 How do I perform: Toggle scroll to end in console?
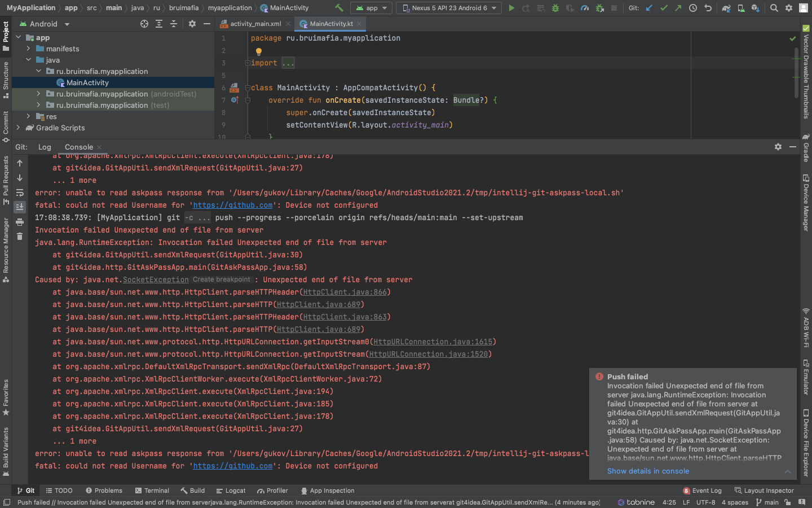tap(19, 207)
